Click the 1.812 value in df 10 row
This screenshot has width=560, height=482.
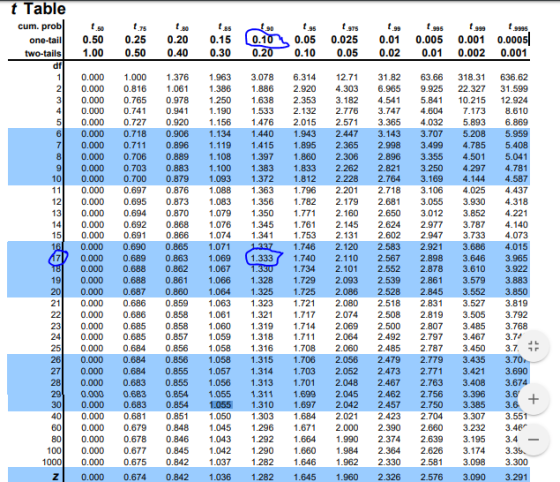click(305, 179)
